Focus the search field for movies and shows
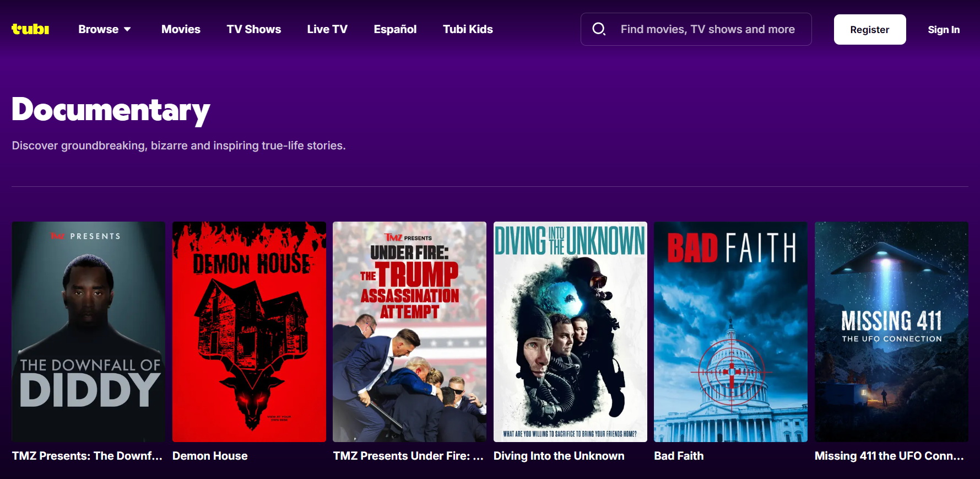 click(x=696, y=29)
